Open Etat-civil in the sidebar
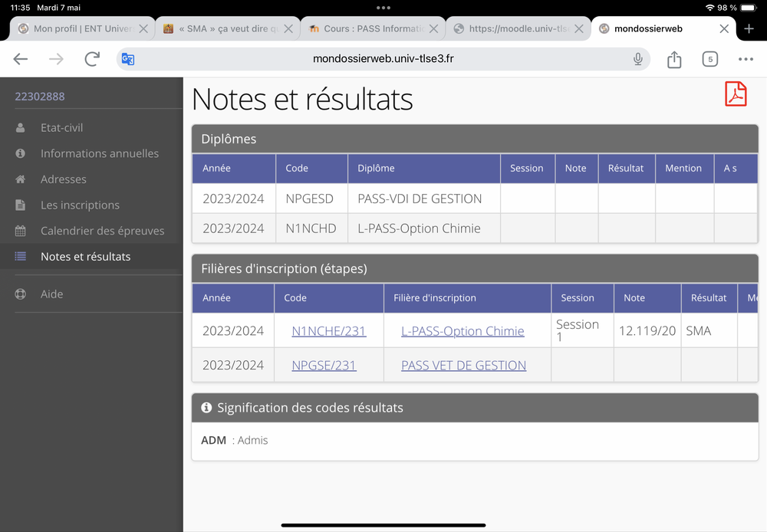This screenshot has width=767, height=532. 61,128
